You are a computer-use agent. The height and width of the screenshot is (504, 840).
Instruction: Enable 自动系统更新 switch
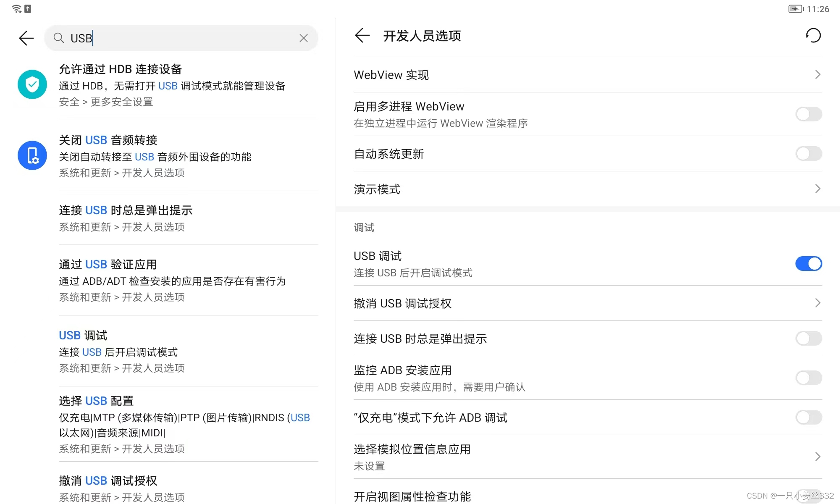point(808,154)
